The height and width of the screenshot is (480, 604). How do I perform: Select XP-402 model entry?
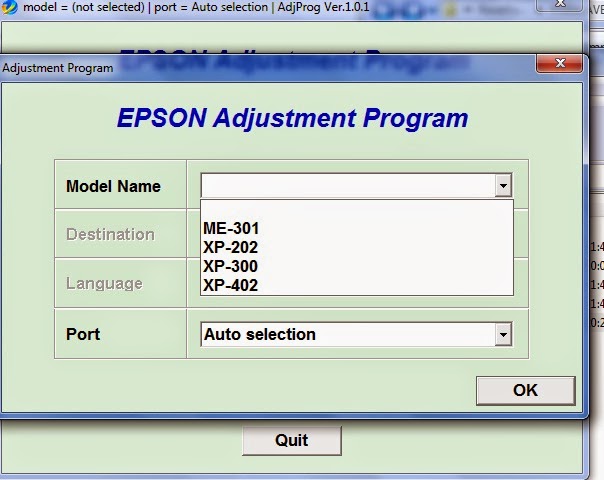[x=357, y=285]
